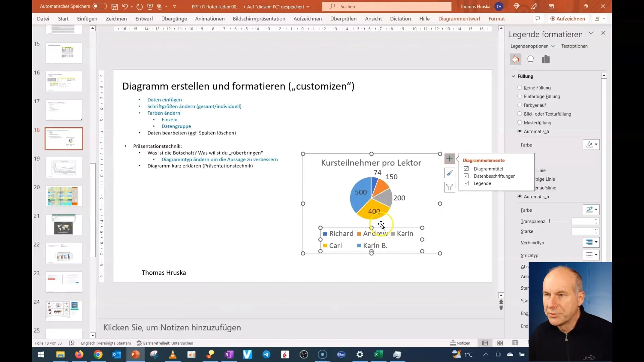
Task: Click the filter funnel icon in Diagrammelemente
Action: point(449,187)
